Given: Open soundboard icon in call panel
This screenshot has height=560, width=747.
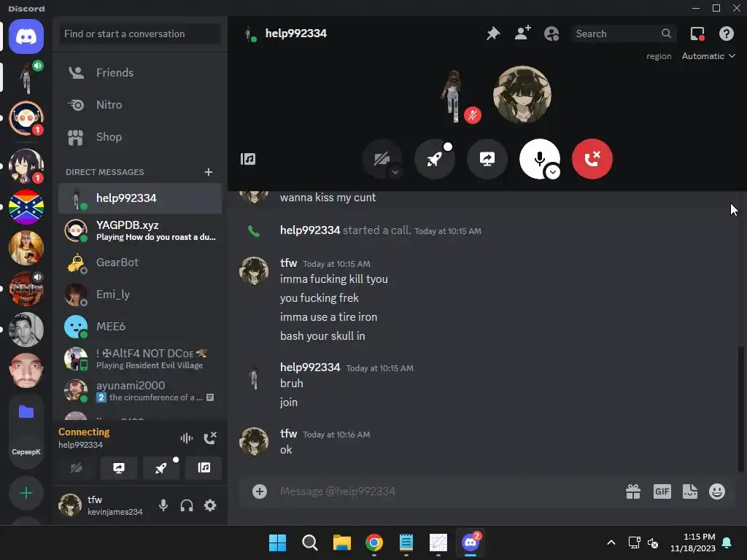Looking at the screenshot, I should coord(248,159).
